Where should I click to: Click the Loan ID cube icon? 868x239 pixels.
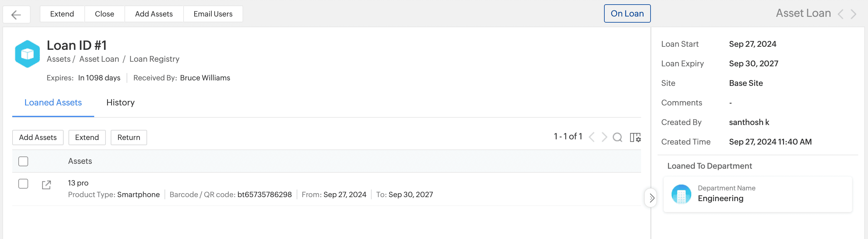(x=27, y=54)
